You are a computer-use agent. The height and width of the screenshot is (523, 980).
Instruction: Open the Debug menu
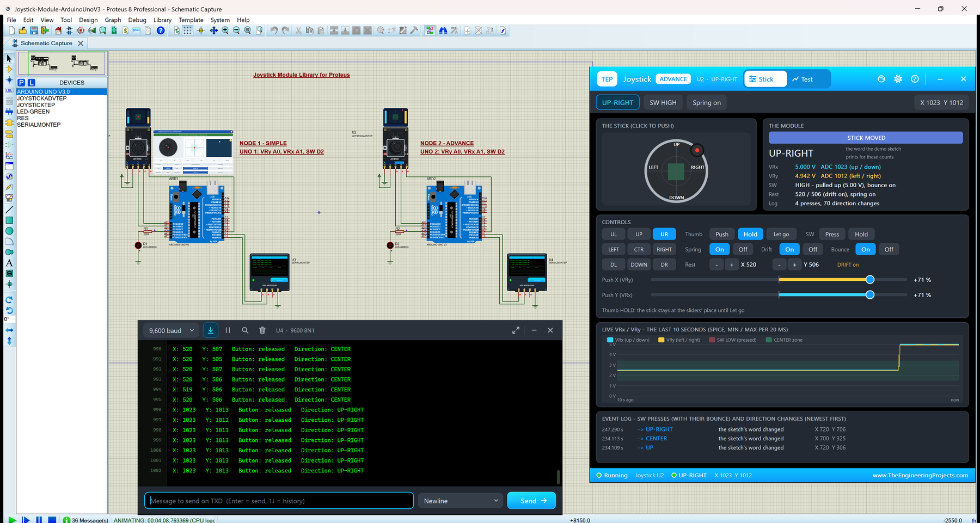pos(137,20)
